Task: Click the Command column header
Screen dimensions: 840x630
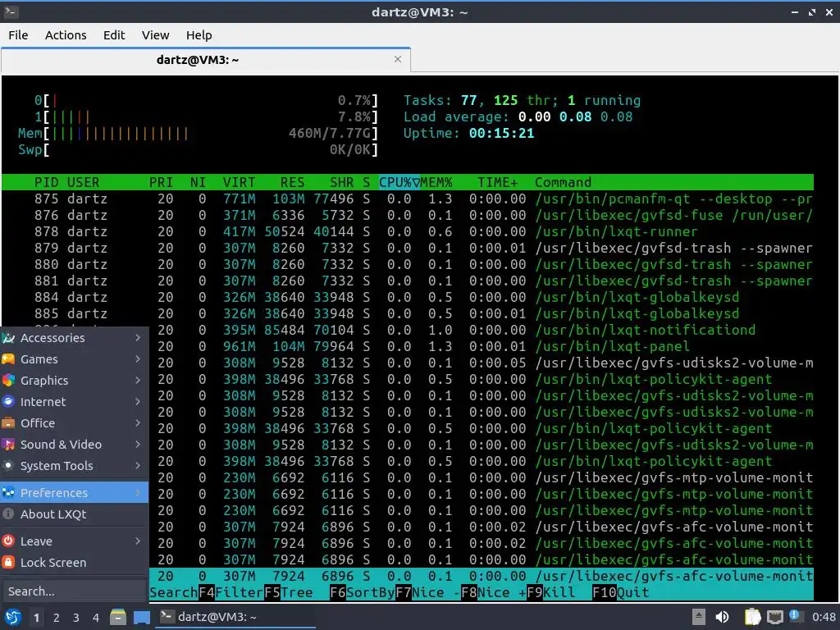Action: coord(563,183)
